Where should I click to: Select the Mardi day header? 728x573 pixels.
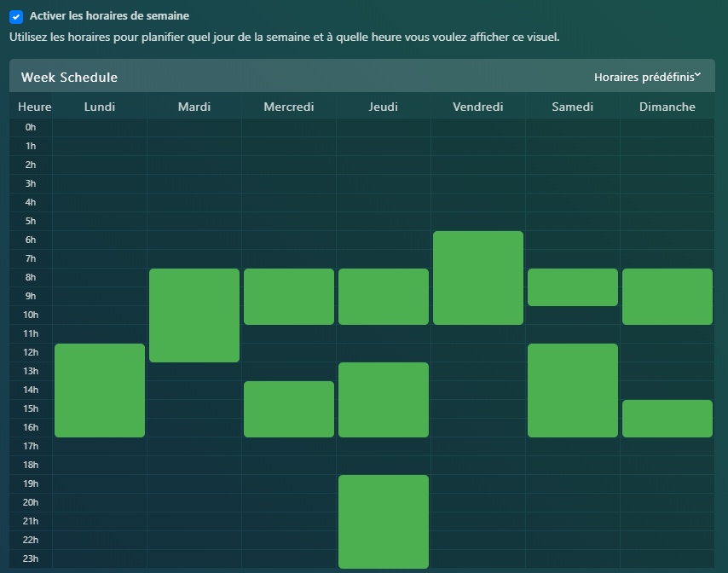click(x=194, y=107)
